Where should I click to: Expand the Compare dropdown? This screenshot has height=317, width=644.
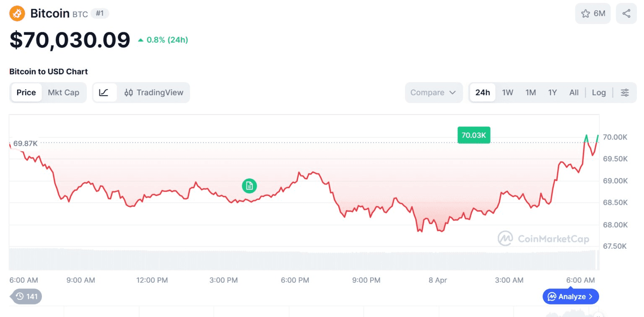tap(433, 93)
